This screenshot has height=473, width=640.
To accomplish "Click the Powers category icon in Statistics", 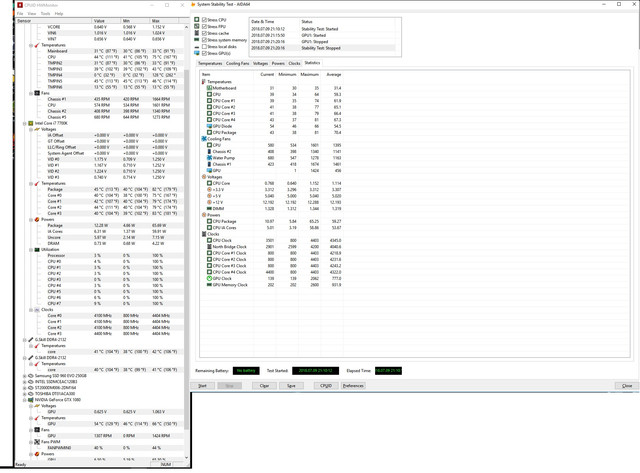I will [204, 215].
